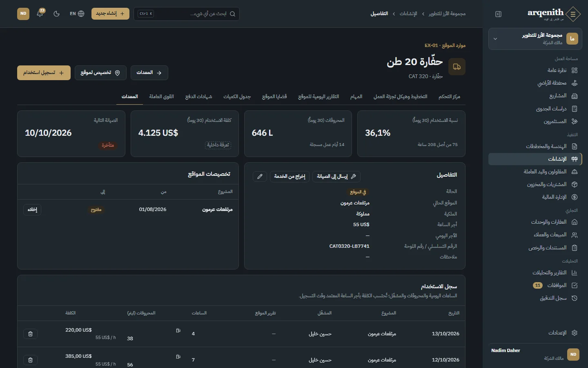This screenshot has width=588, height=368.
Task: Open الإدارة المالية in the sidebar
Action: (x=535, y=197)
